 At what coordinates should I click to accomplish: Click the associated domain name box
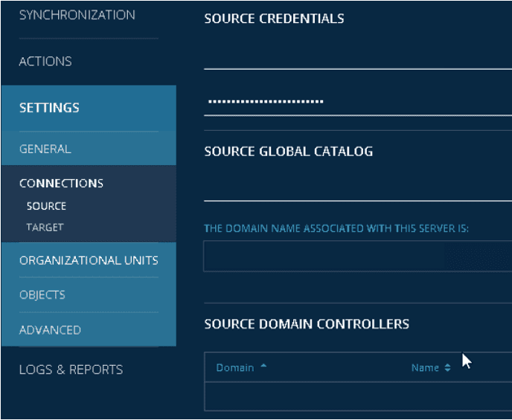click(x=357, y=256)
